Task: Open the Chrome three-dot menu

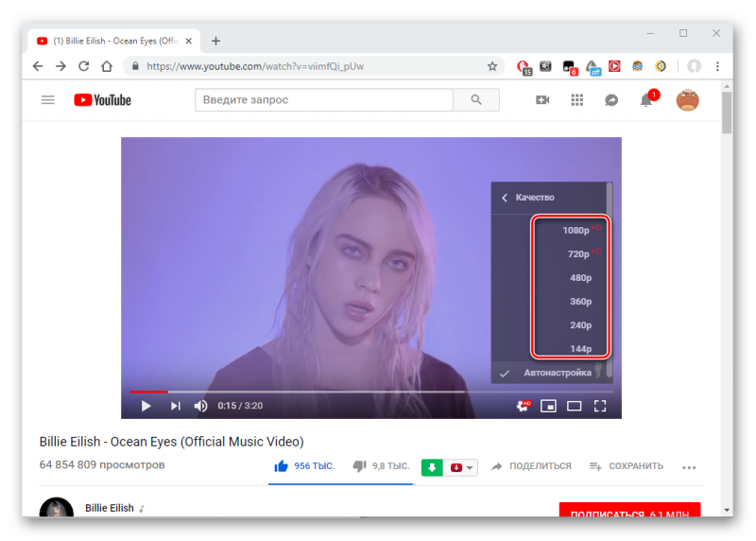Action: (x=717, y=66)
